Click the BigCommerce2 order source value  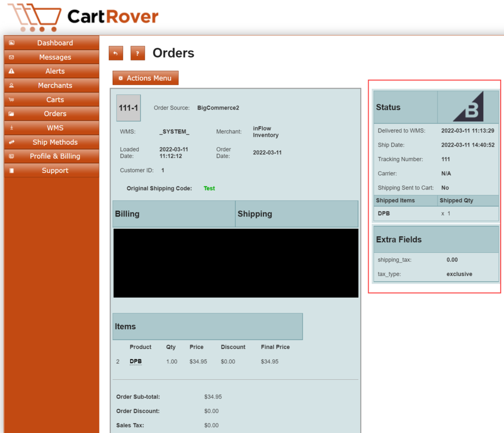point(218,108)
